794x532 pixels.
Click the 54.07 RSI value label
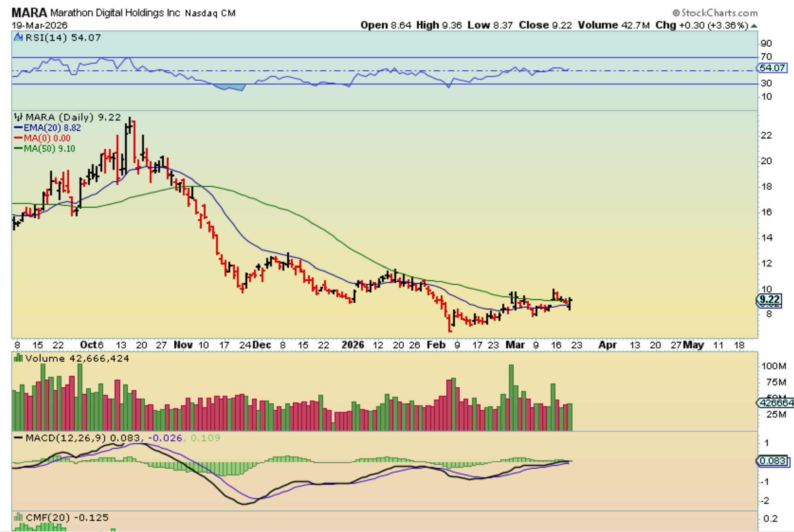pos(772,68)
